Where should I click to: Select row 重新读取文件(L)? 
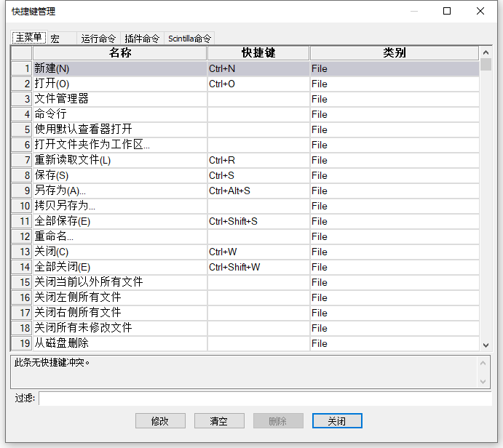coord(245,160)
